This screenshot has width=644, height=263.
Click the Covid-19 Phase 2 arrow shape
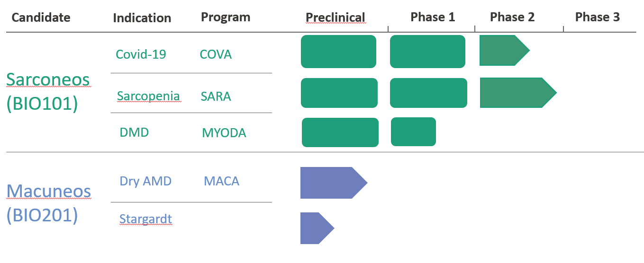pyautogui.click(x=505, y=50)
